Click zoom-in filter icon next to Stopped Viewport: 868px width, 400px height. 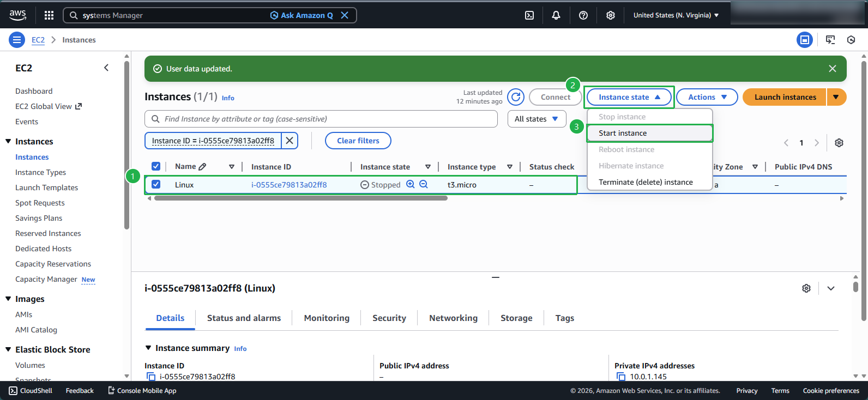point(411,185)
